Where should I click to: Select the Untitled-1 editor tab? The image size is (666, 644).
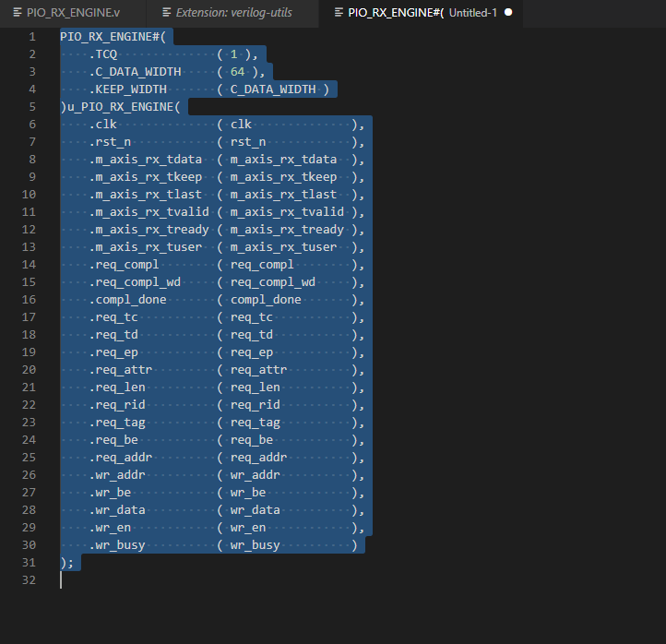tap(421, 13)
